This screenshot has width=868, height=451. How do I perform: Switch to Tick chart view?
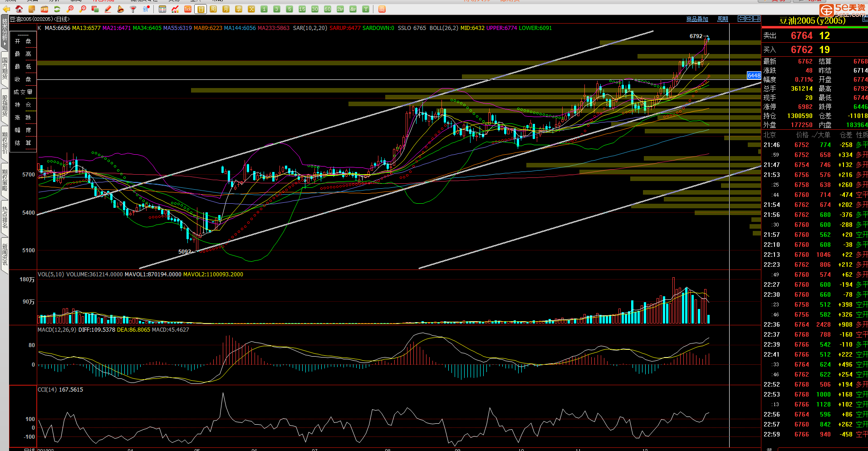188,9
